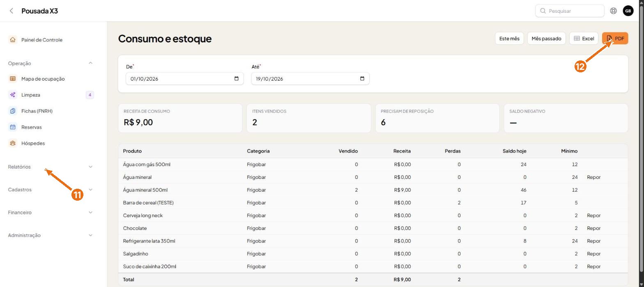Click the Limpeza sparkle icon
This screenshot has height=287, width=644.
13,95
